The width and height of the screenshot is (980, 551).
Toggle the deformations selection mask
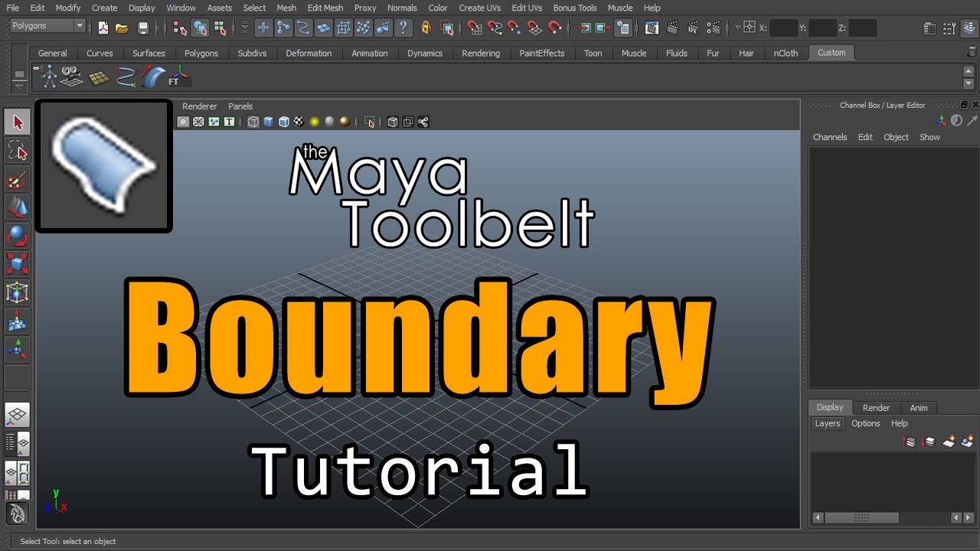(344, 28)
